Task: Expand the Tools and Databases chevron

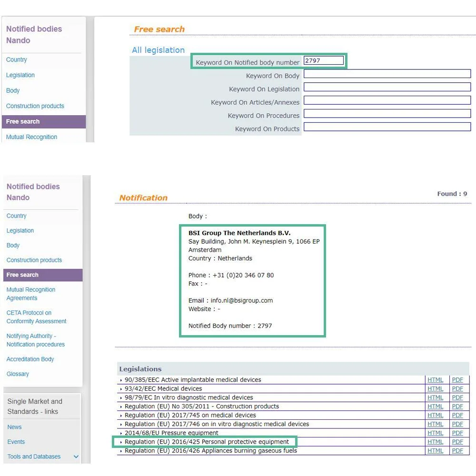Action: 76,456
